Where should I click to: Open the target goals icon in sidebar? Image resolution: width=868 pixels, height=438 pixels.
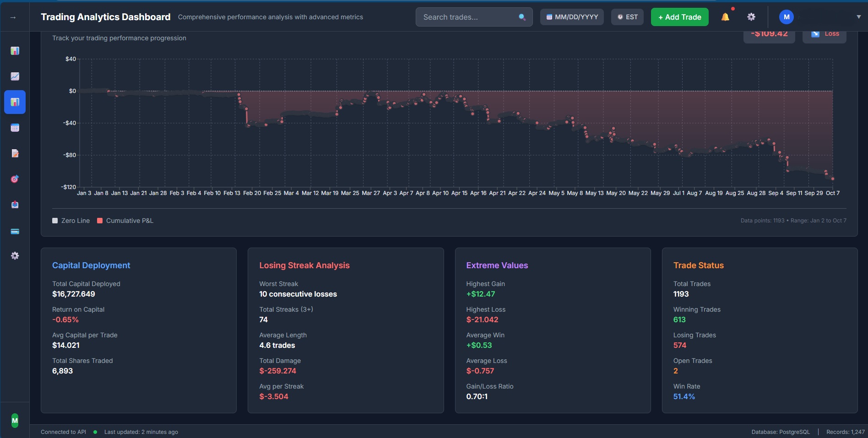(15, 179)
